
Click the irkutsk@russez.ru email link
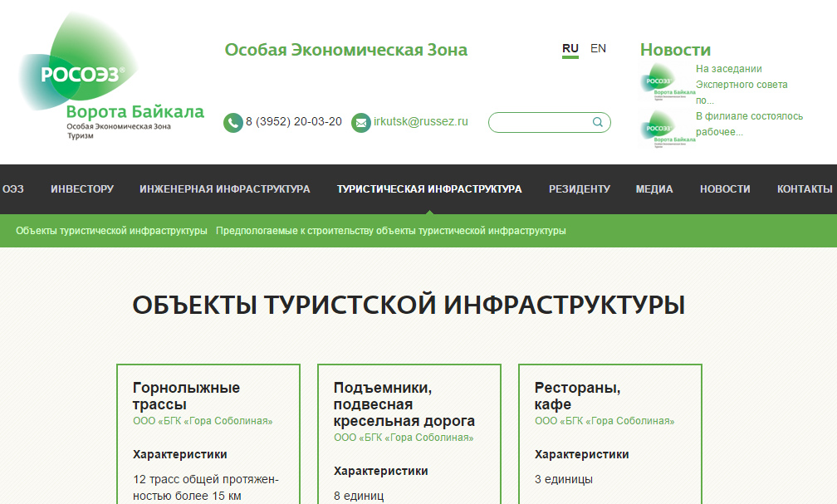click(x=421, y=121)
